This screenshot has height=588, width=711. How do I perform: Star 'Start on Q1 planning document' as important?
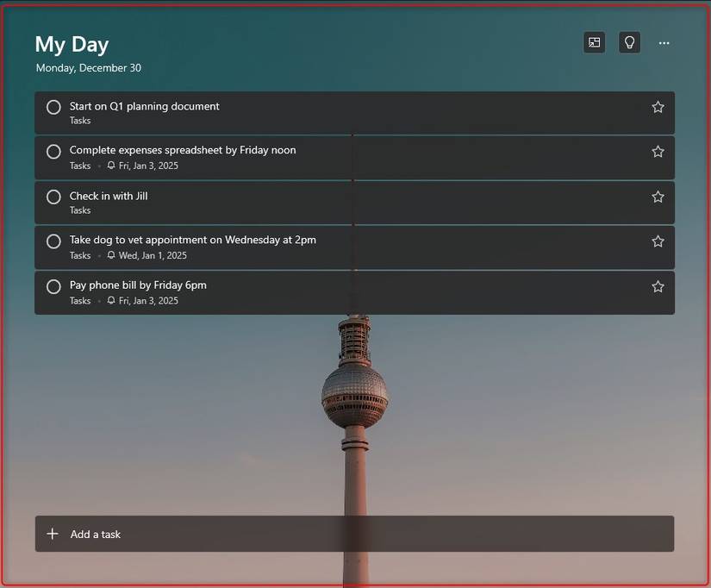658,106
